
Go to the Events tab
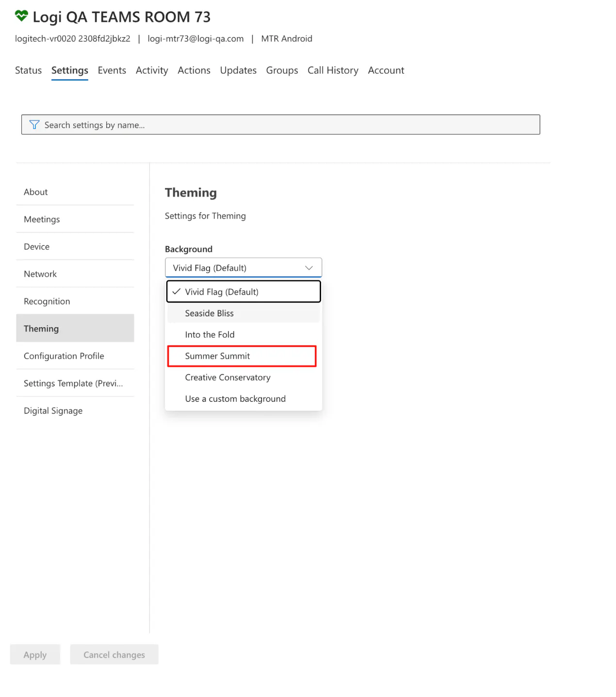[112, 70]
